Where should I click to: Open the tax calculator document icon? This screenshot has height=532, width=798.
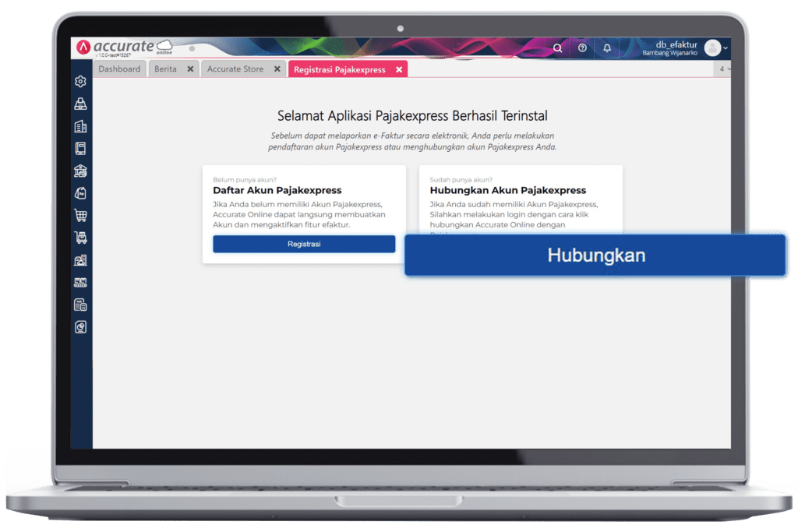point(80,305)
